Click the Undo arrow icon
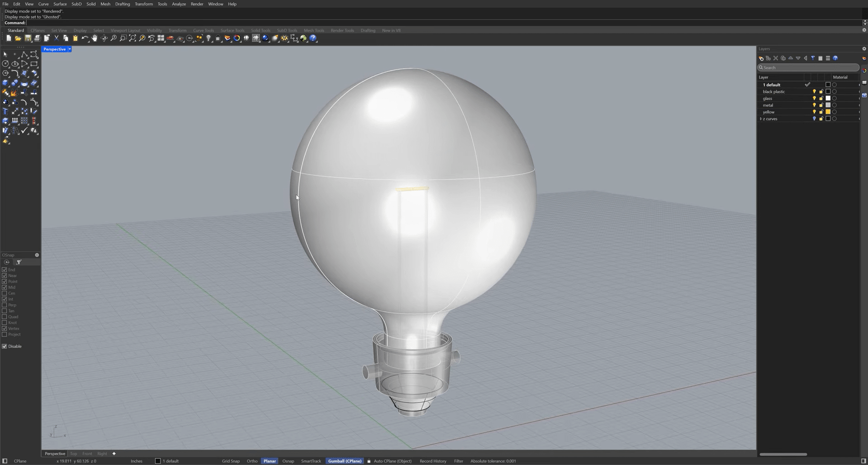The image size is (868, 465). [x=85, y=38]
